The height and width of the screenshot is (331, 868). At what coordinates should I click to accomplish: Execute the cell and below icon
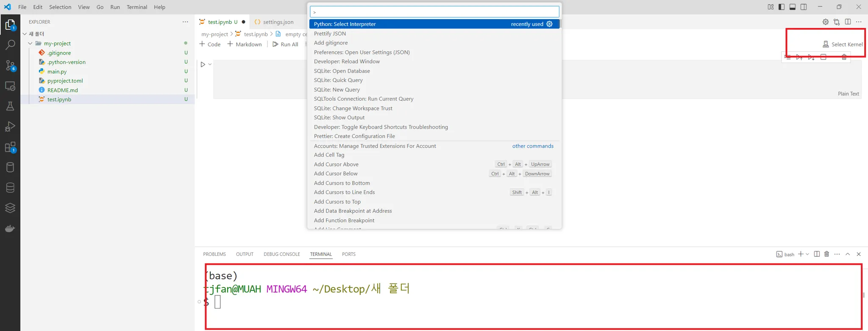point(811,57)
